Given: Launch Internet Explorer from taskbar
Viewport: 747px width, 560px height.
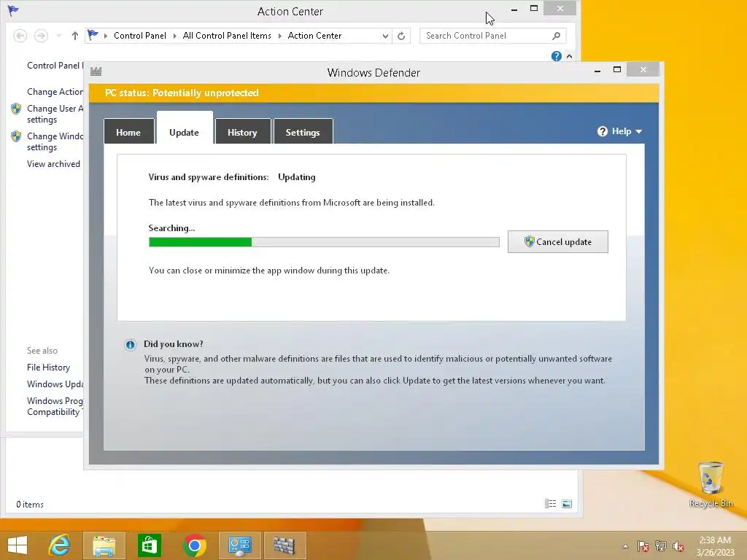Looking at the screenshot, I should click(60, 545).
